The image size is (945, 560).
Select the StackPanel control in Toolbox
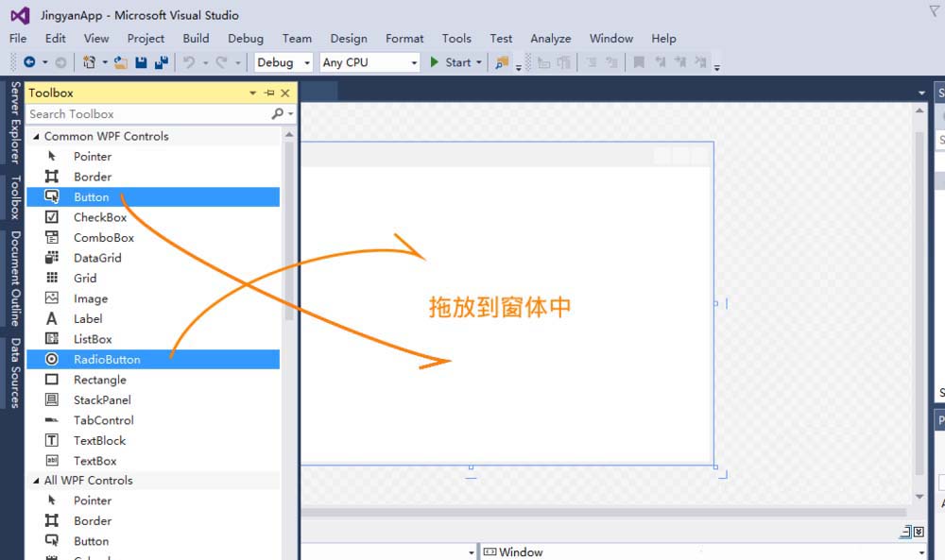point(153,399)
